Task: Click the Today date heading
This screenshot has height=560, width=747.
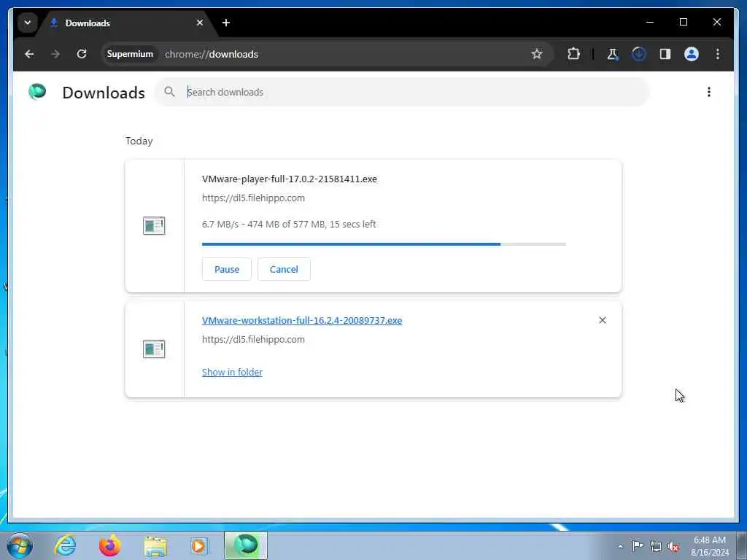Action: coord(139,141)
